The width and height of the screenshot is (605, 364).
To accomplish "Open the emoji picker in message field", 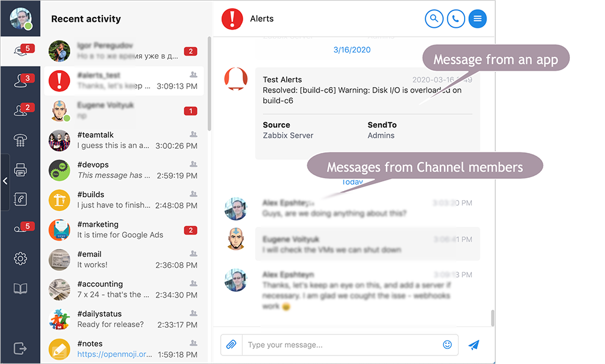I will [x=447, y=344].
